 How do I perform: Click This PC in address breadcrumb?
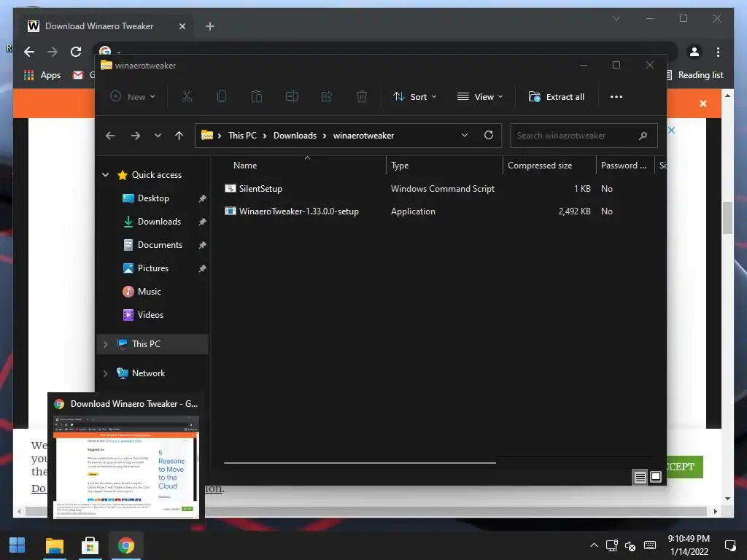click(x=242, y=135)
